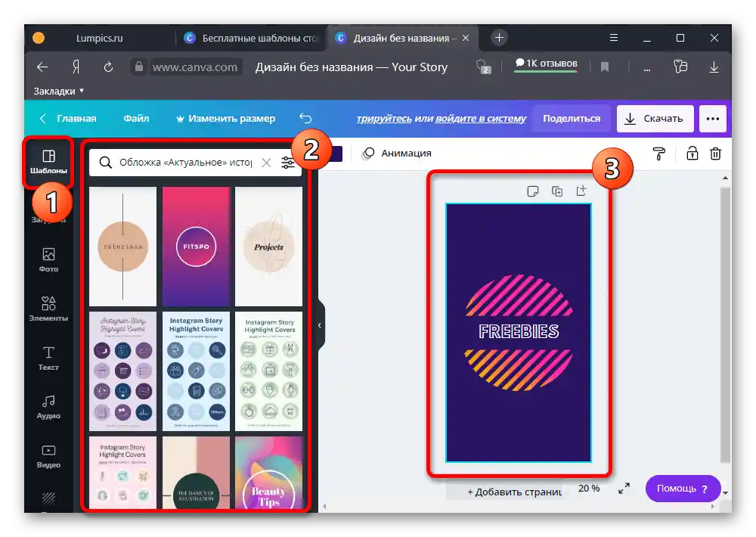Select The Basics of Illustration template

[196, 473]
